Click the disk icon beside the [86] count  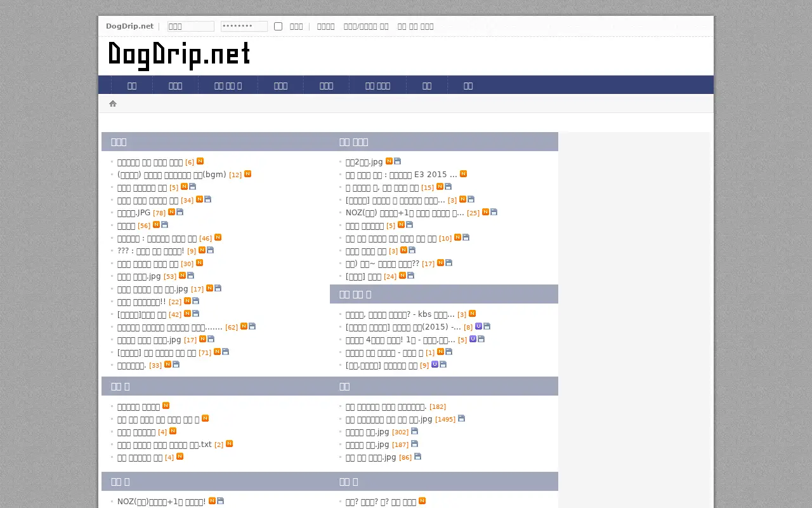click(x=417, y=457)
